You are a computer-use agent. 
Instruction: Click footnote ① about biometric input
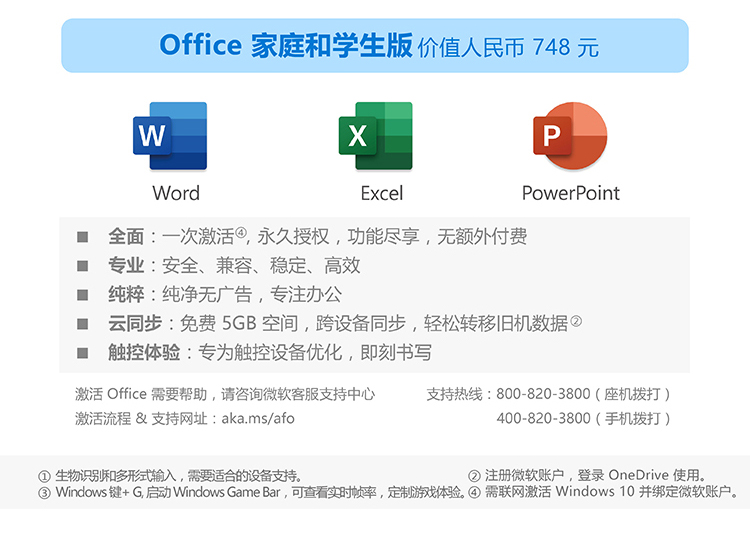170,476
